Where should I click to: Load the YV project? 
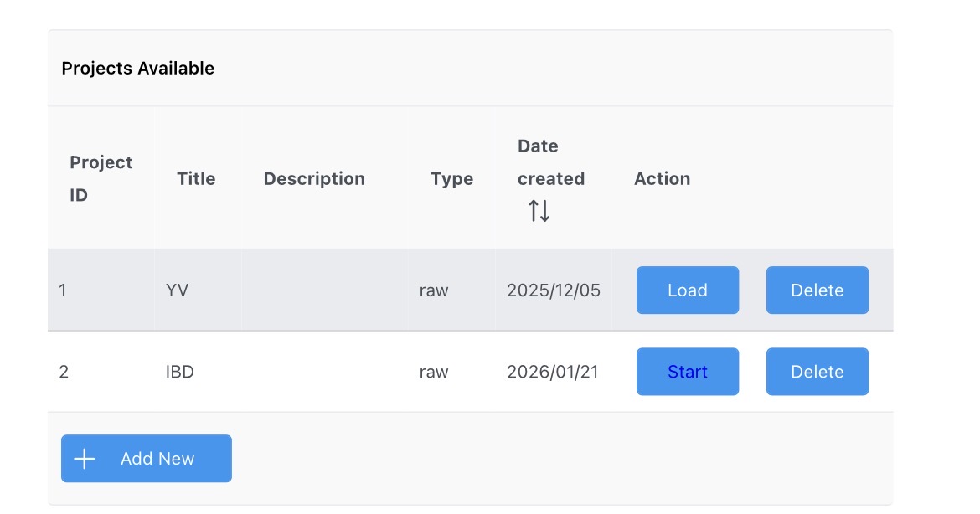pos(687,290)
